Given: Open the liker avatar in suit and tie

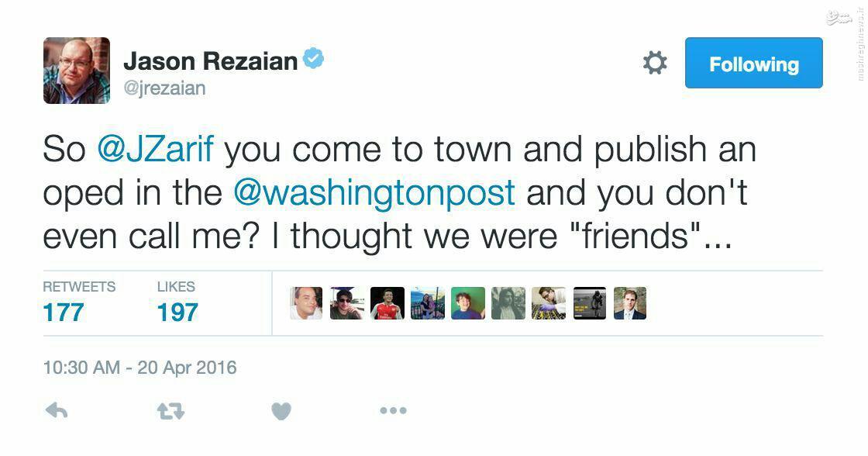Looking at the screenshot, I should [x=629, y=303].
